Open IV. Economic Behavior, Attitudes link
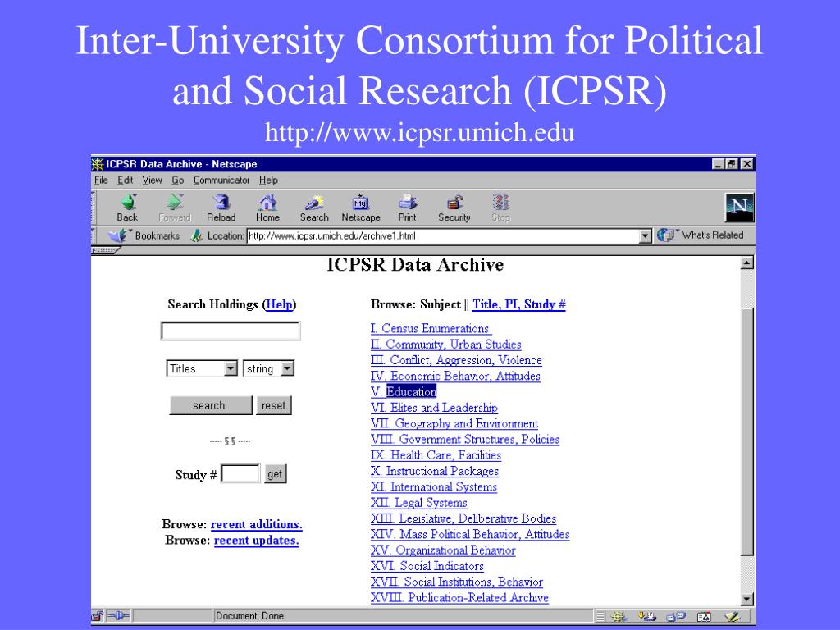The width and height of the screenshot is (840, 630). 455,376
